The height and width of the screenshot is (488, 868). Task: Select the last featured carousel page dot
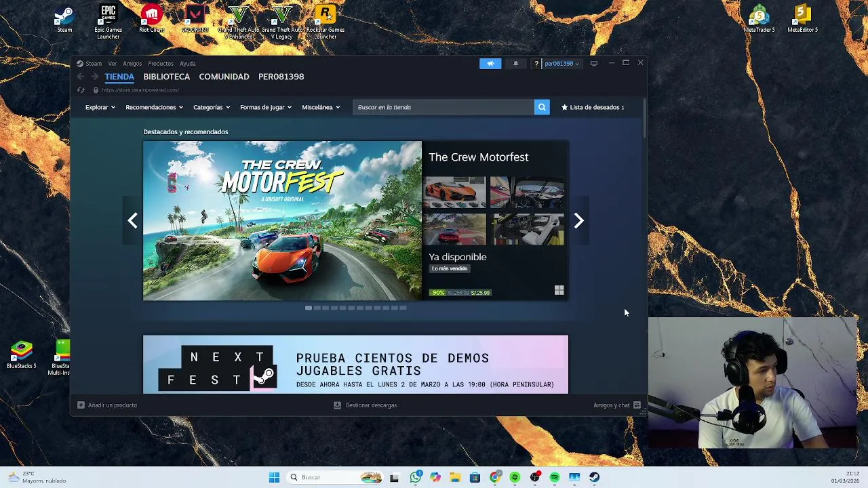coord(403,308)
